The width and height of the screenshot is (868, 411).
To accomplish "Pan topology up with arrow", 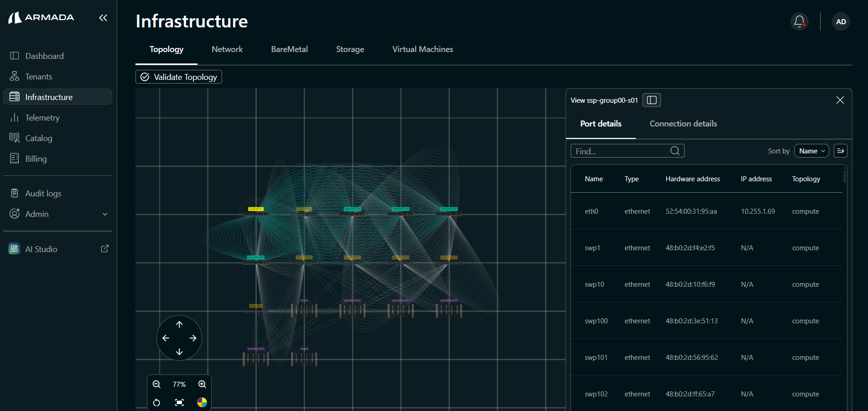I will coord(179,324).
